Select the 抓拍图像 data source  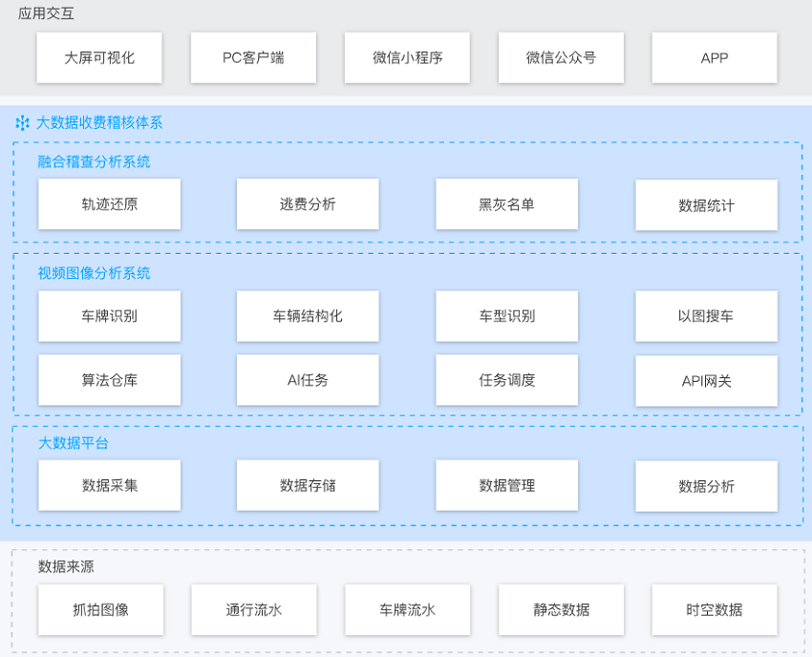click(x=101, y=610)
